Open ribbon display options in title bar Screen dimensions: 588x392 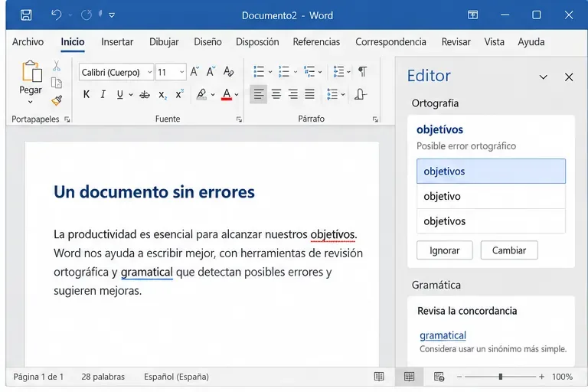click(x=472, y=15)
